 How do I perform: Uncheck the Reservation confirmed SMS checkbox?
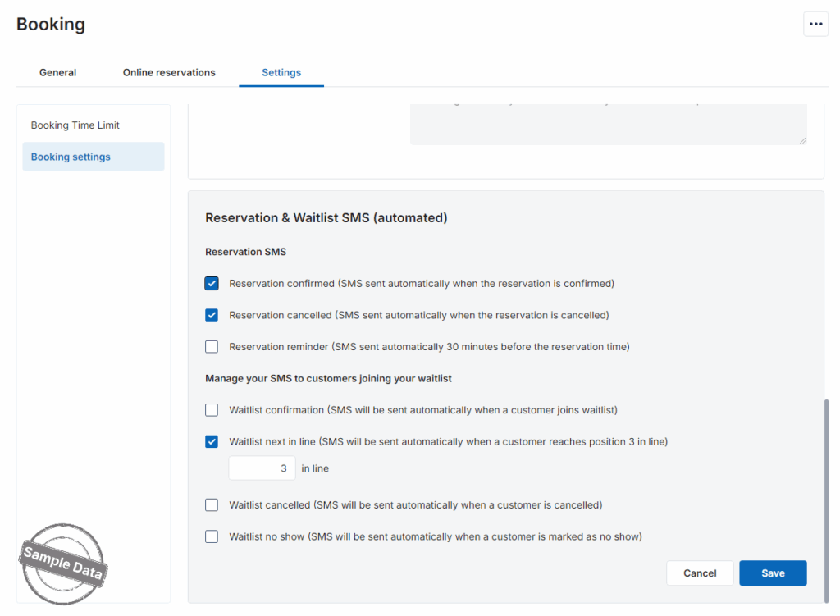click(212, 284)
